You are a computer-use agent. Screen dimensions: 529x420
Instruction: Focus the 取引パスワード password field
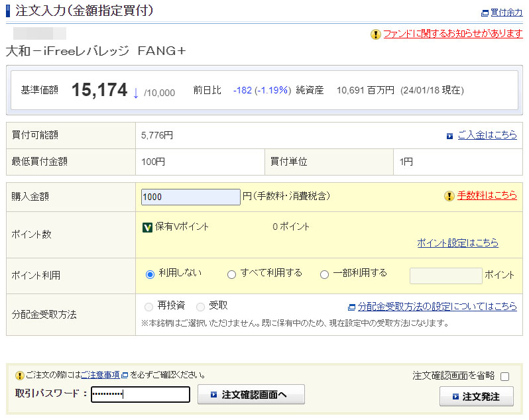[x=140, y=394]
